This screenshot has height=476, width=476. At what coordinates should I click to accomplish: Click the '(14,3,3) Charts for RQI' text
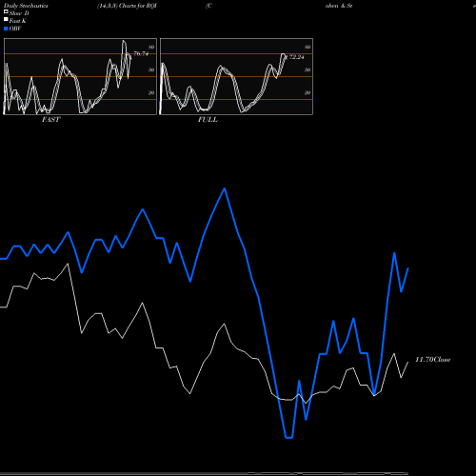pos(127,6)
